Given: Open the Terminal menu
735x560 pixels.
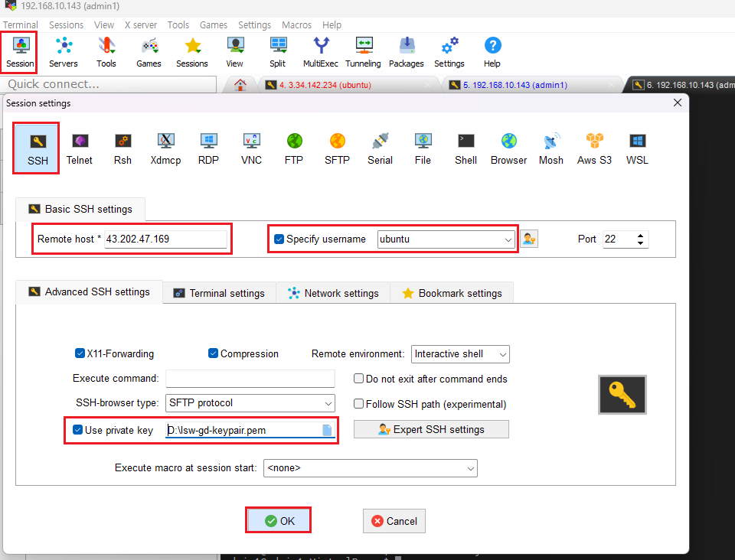Looking at the screenshot, I should coord(20,24).
